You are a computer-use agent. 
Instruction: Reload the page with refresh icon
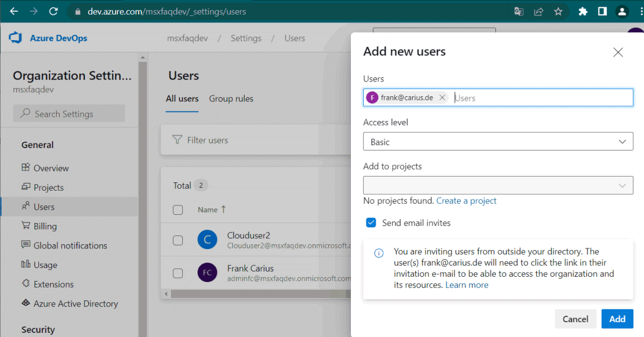coord(54,11)
